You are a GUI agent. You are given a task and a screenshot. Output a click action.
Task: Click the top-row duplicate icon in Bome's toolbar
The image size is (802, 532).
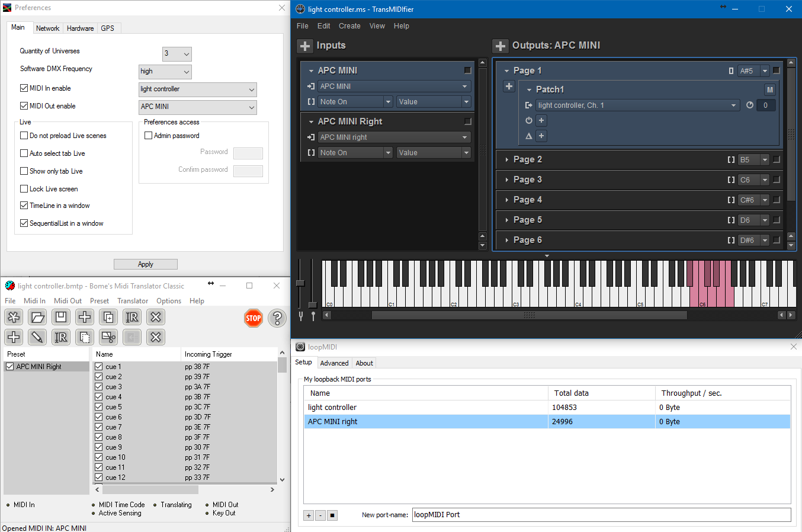click(108, 317)
